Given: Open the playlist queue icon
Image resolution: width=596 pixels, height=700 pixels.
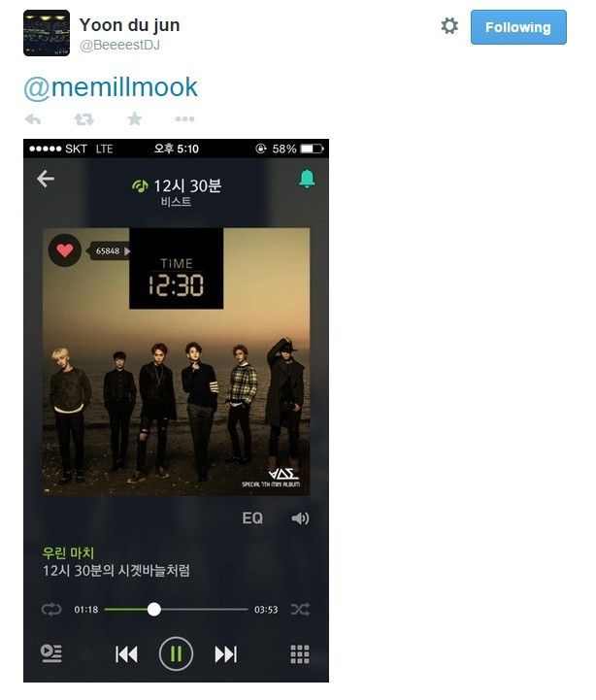Looking at the screenshot, I should 50,653.
